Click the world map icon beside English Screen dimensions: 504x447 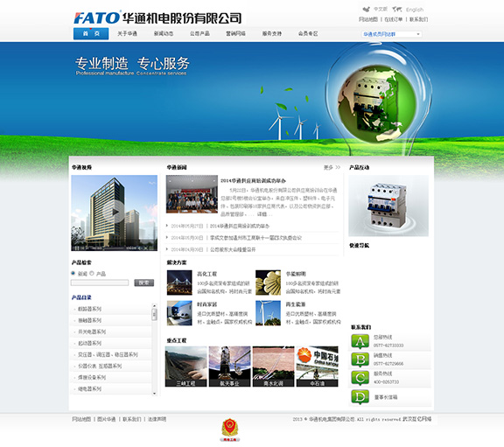coord(397,10)
